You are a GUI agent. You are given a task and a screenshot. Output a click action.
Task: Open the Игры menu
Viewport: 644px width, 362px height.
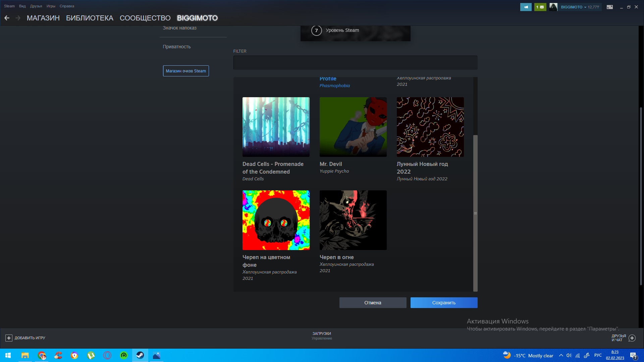51,6
